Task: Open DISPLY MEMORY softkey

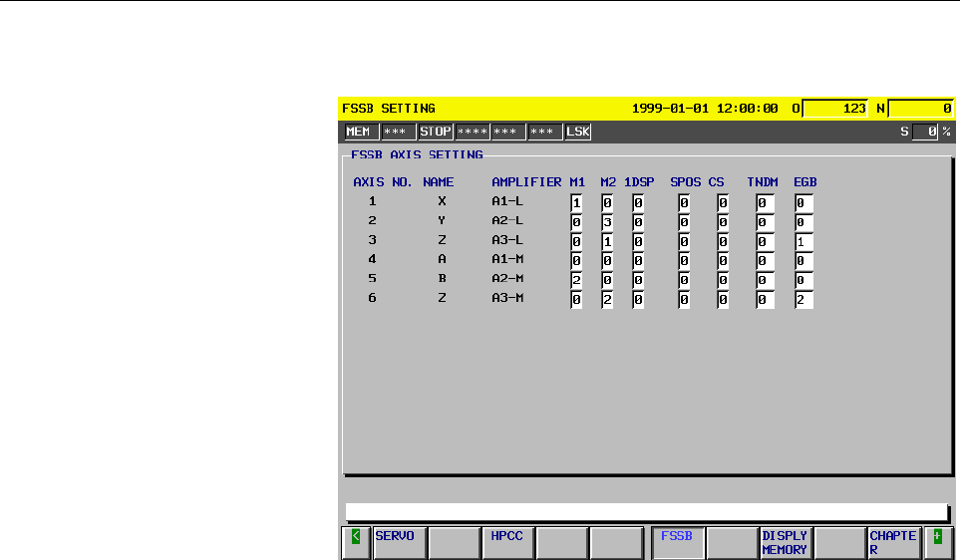Action: (x=787, y=543)
